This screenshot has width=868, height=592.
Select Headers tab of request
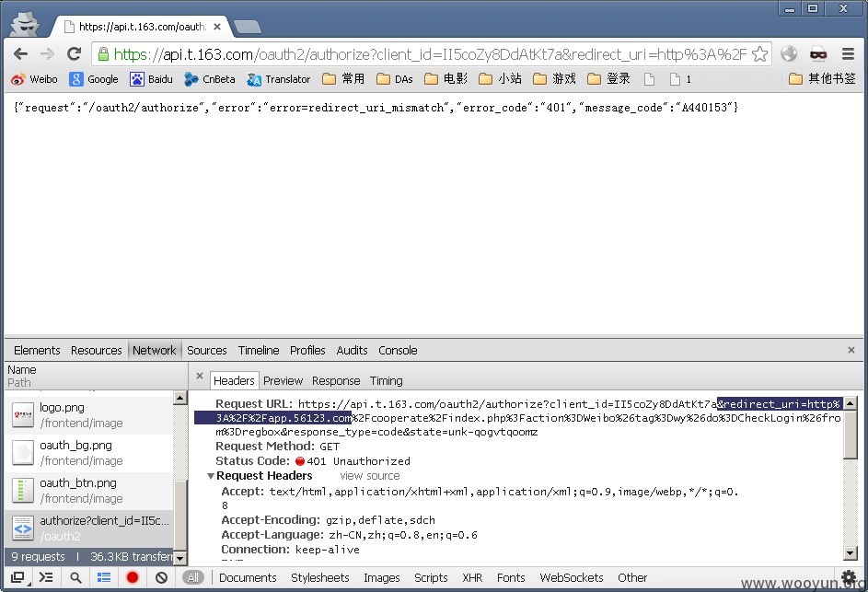click(234, 380)
